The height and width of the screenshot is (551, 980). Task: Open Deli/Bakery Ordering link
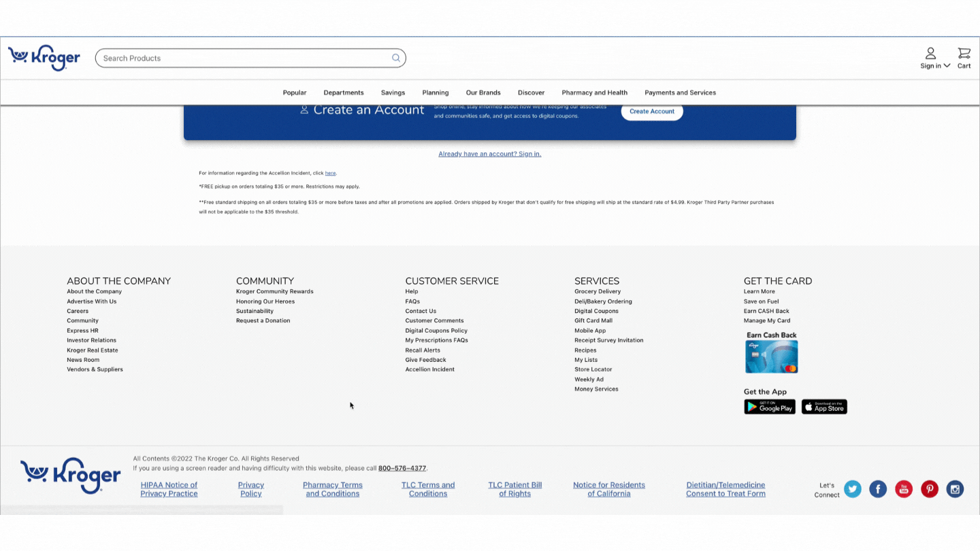click(603, 301)
